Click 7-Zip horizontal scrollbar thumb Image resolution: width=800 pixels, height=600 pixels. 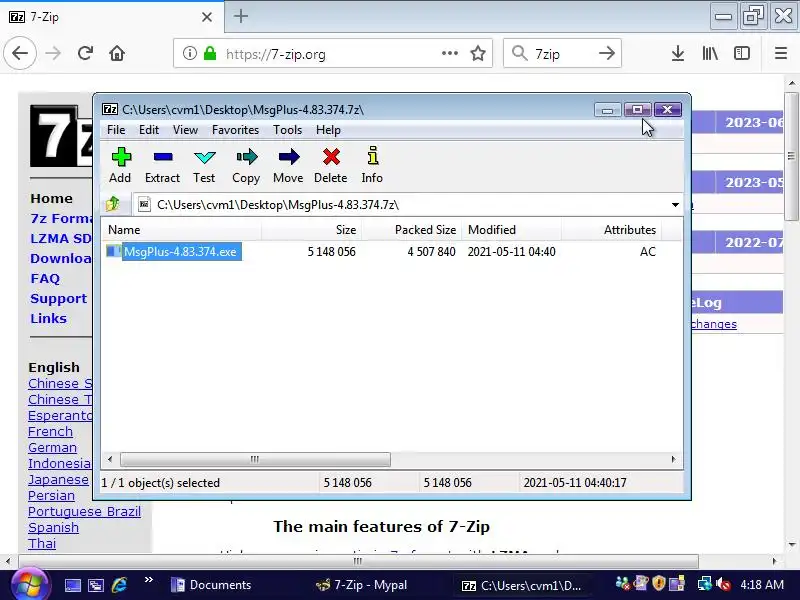255,459
